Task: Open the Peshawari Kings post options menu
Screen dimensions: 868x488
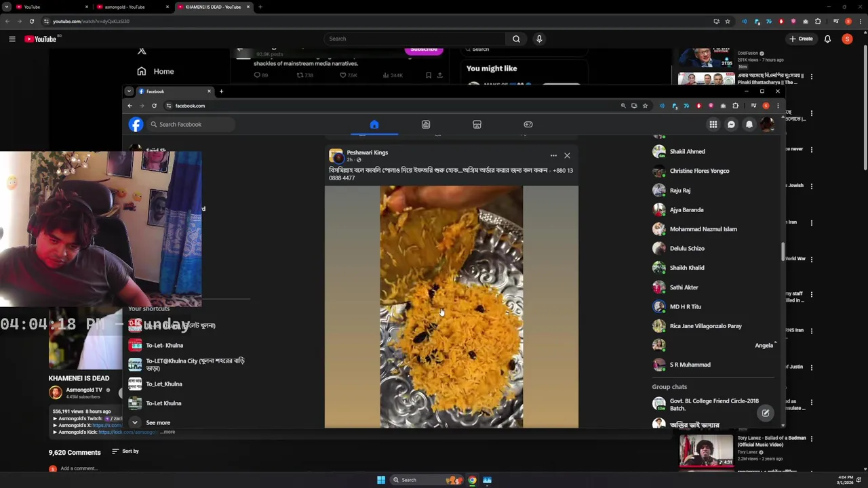Action: [553, 155]
